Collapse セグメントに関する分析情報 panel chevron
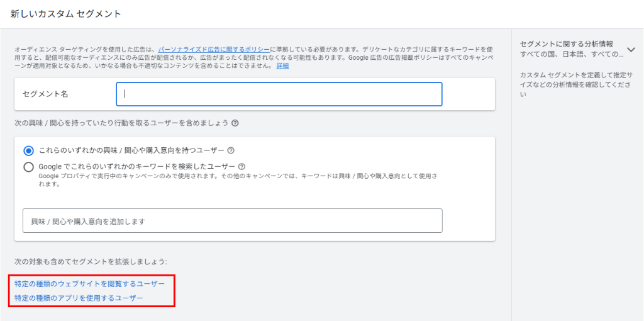 (631, 48)
